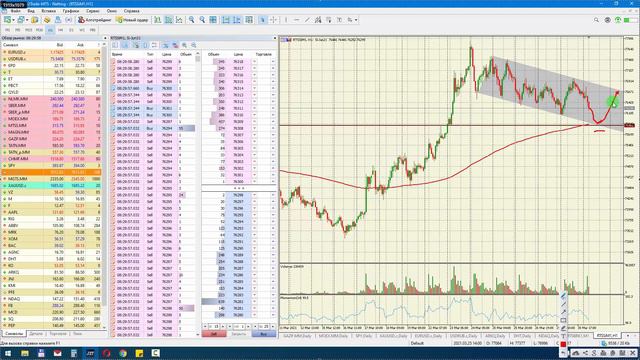Open the profiles toolbar icon
The width and height of the screenshot is (640, 360).
(x=20, y=20)
